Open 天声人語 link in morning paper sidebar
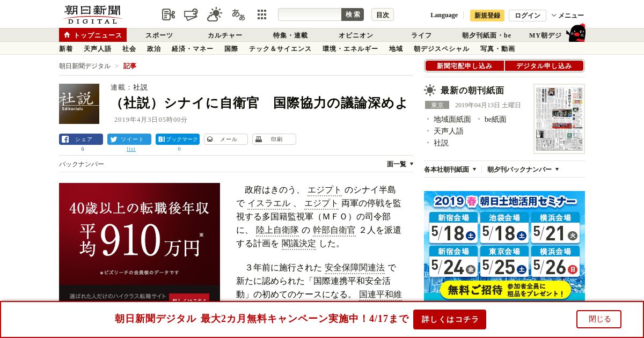The image size is (644, 338). coord(449,131)
